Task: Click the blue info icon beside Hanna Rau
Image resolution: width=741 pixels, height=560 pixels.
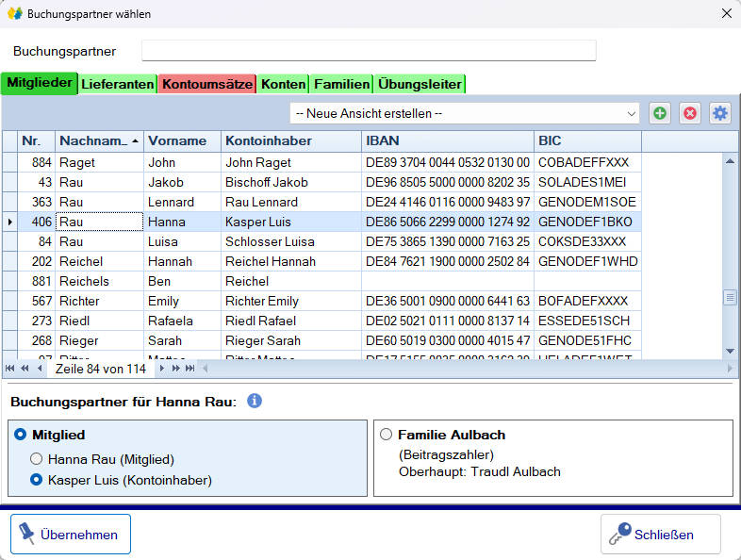Action: click(255, 401)
